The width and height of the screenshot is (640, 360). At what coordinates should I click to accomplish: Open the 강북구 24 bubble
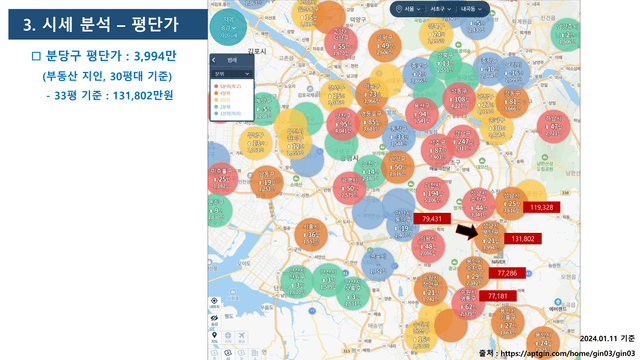click(436, 34)
